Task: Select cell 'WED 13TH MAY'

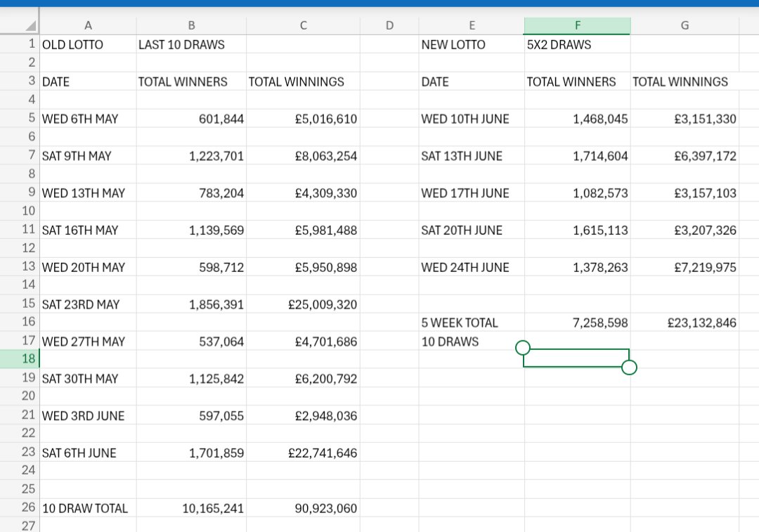Action: (x=88, y=193)
